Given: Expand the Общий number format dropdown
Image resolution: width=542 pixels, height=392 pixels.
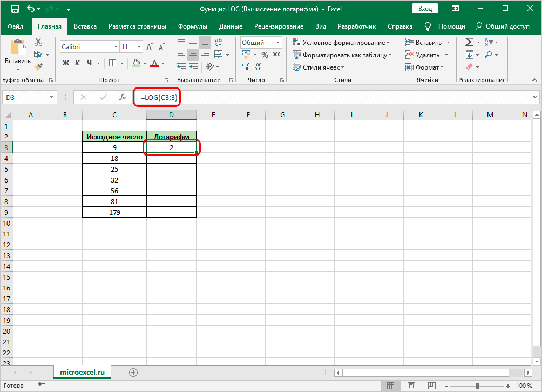Looking at the screenshot, I should click(278, 43).
